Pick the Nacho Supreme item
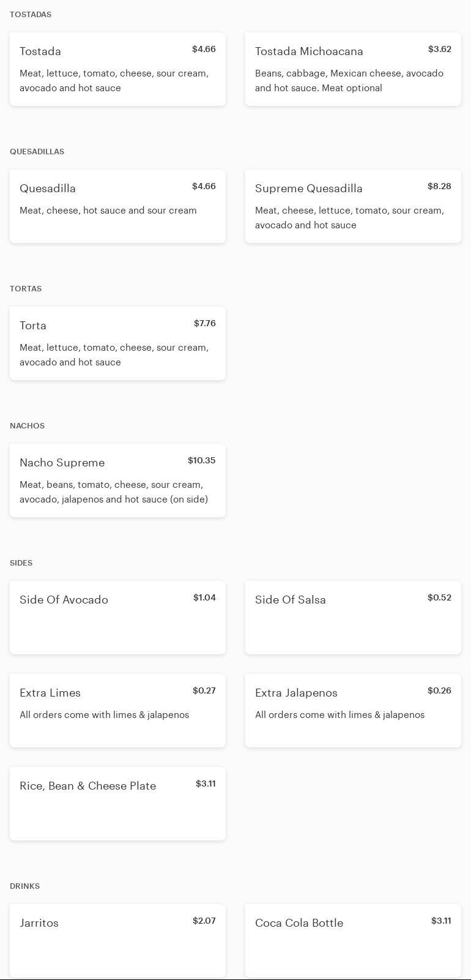 (x=117, y=481)
